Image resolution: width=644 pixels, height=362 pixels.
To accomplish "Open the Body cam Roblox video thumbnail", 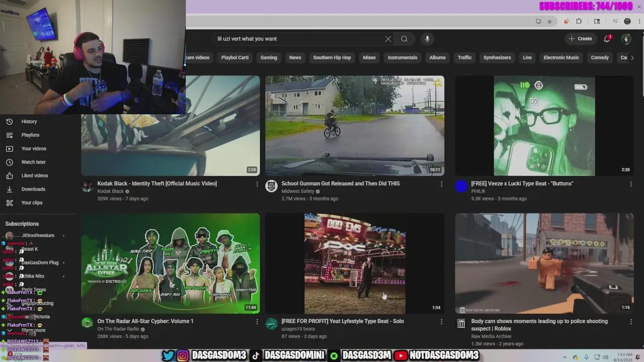I will (x=544, y=263).
